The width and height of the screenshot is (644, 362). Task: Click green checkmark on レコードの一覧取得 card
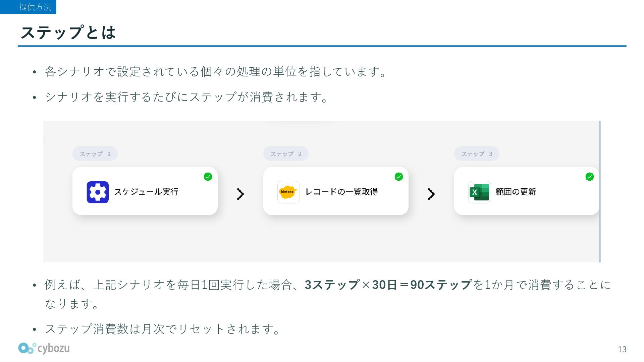pyautogui.click(x=399, y=177)
